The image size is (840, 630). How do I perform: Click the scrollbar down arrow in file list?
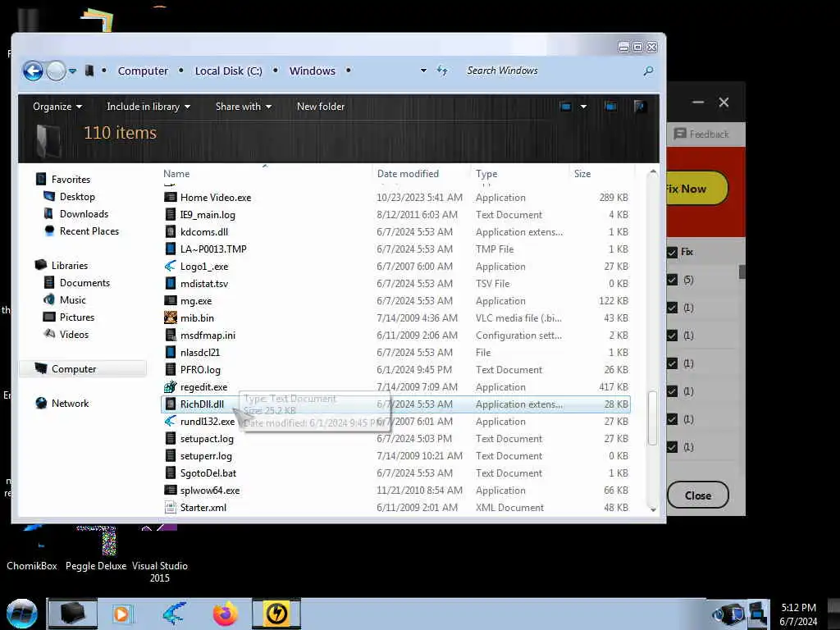click(652, 509)
